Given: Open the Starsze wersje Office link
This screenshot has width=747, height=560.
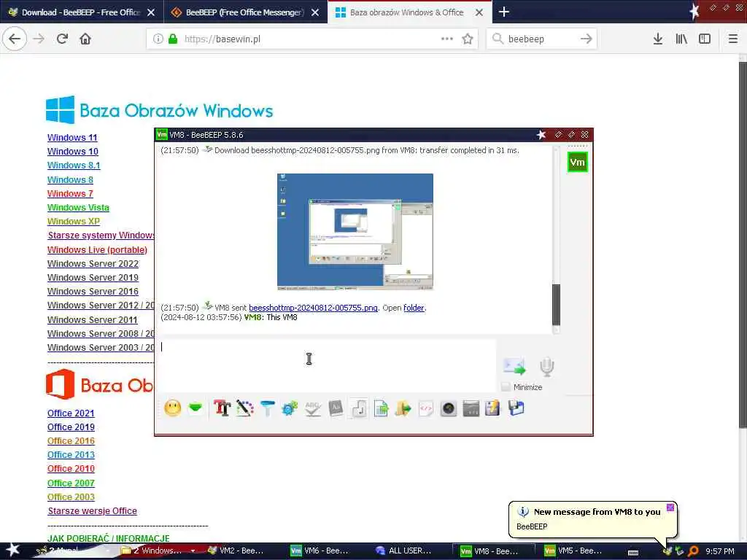Looking at the screenshot, I should 93,511.
